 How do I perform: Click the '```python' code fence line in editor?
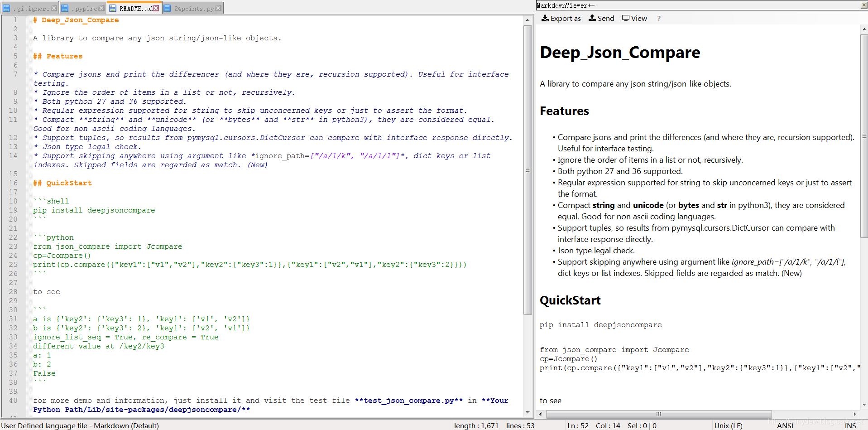(53, 237)
